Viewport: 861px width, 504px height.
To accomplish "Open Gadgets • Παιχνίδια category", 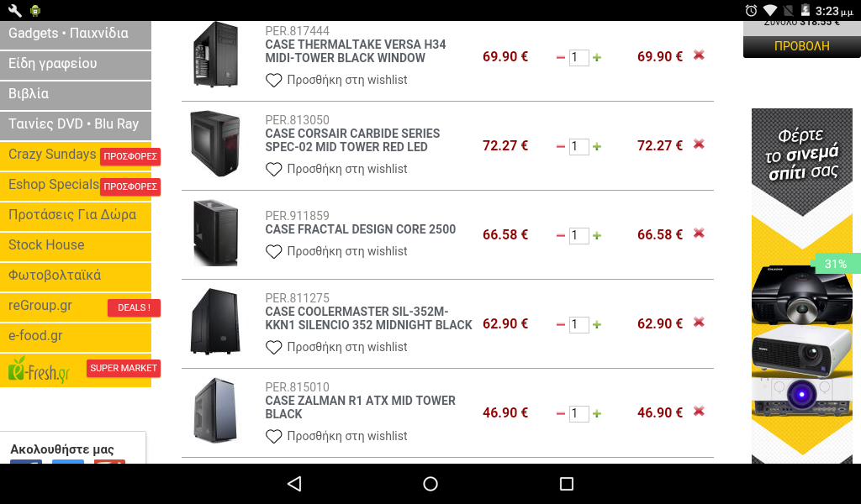I will pos(76,34).
